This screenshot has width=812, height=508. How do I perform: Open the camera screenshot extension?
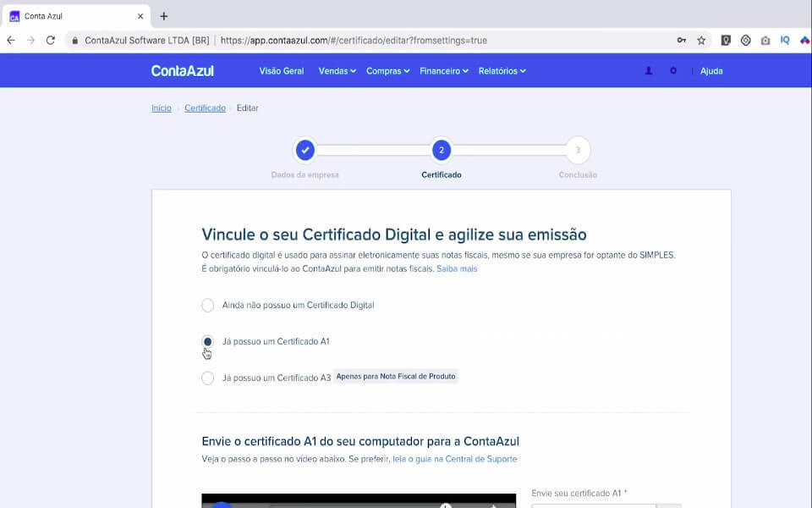765,40
